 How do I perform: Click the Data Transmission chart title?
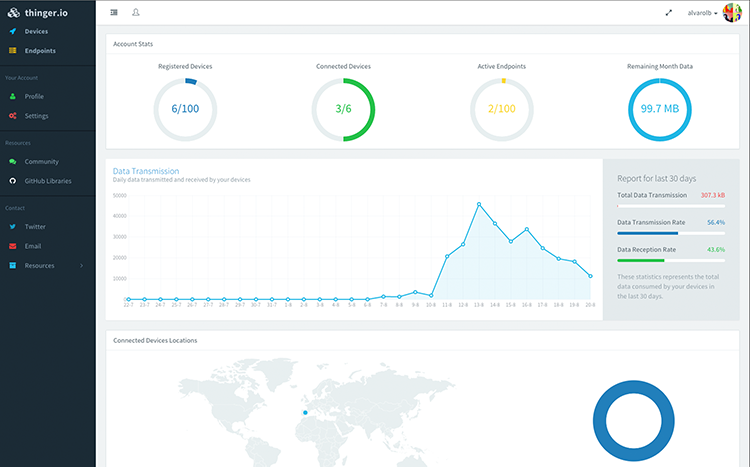click(146, 171)
